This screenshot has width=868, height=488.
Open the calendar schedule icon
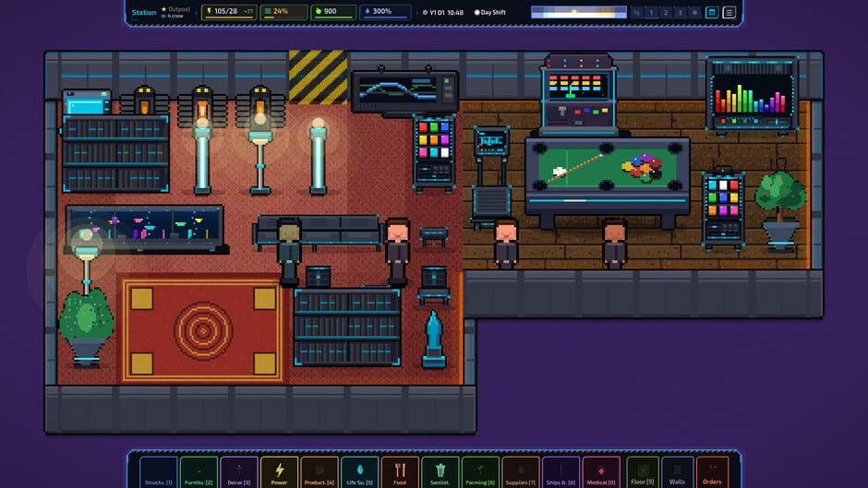coord(712,12)
